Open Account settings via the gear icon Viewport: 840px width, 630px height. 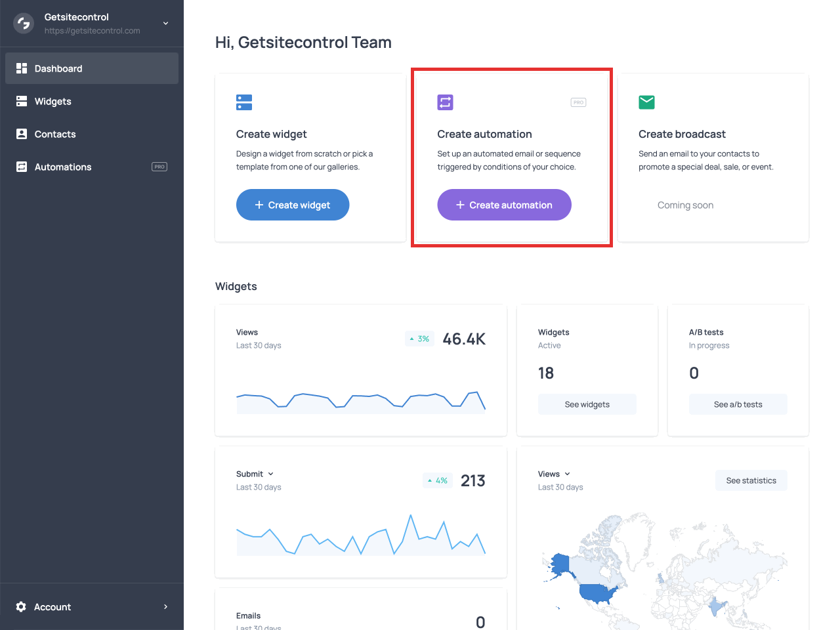pyautogui.click(x=20, y=606)
